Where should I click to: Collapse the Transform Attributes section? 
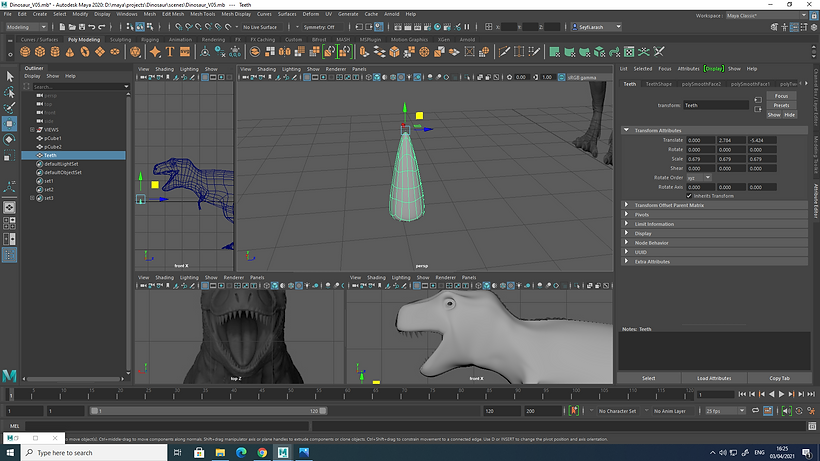point(627,130)
